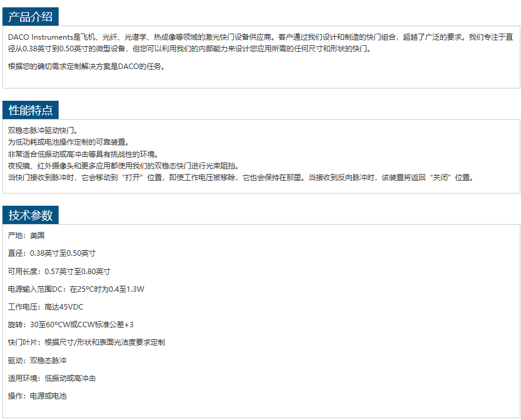
Task: Click the 快门叶片 parameter line
Action: [86, 342]
